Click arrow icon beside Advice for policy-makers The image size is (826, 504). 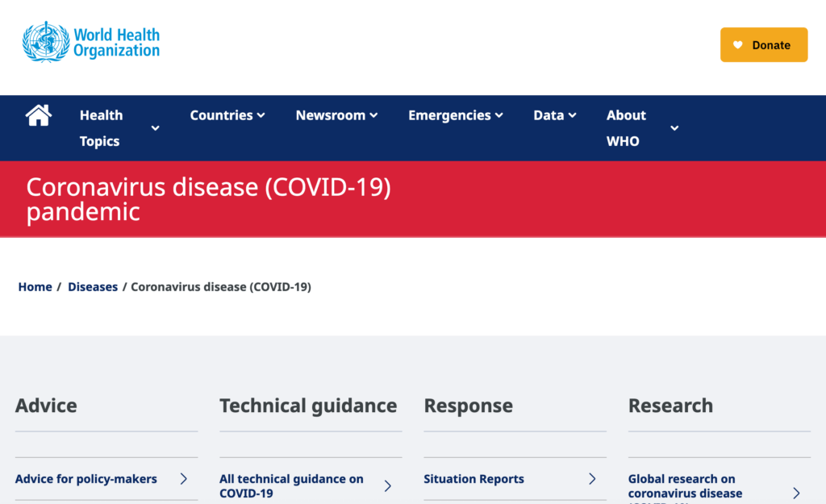point(183,479)
